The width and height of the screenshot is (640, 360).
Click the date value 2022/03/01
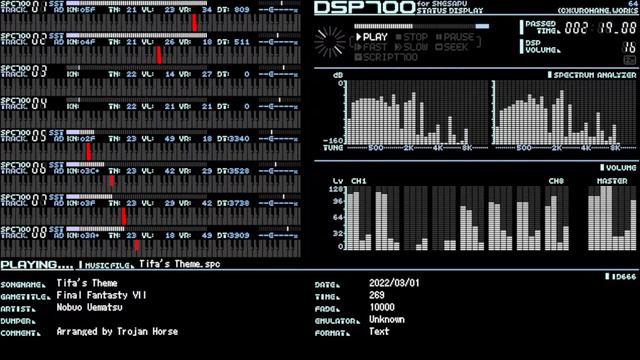pyautogui.click(x=394, y=283)
